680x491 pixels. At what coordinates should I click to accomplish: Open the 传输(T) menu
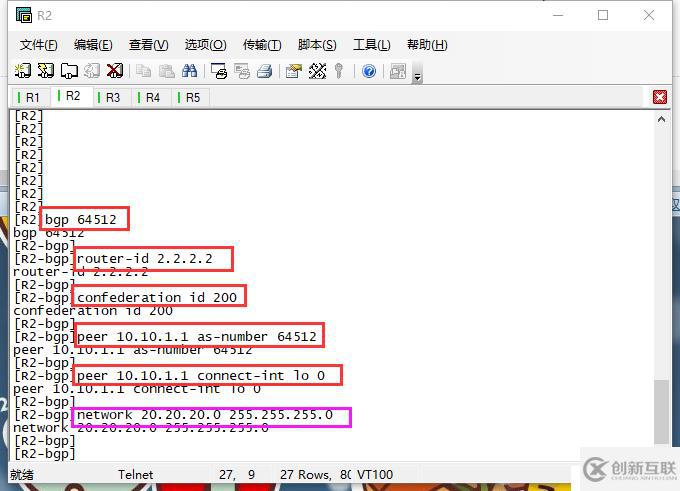click(262, 45)
